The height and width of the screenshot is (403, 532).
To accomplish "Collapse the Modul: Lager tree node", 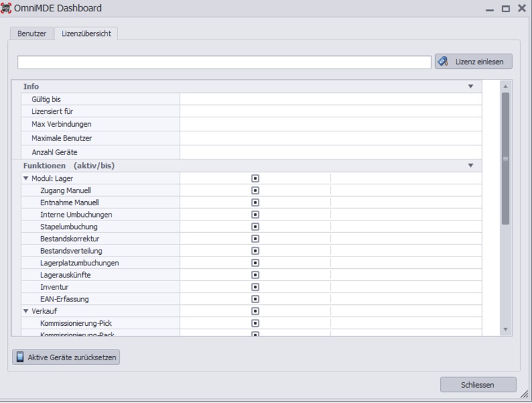I will [x=26, y=178].
